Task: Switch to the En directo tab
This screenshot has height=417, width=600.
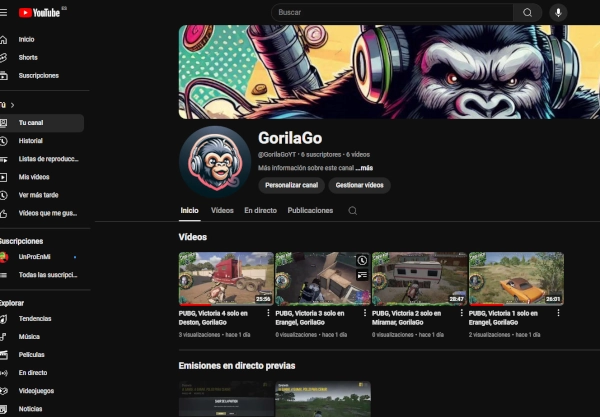Action: point(260,211)
